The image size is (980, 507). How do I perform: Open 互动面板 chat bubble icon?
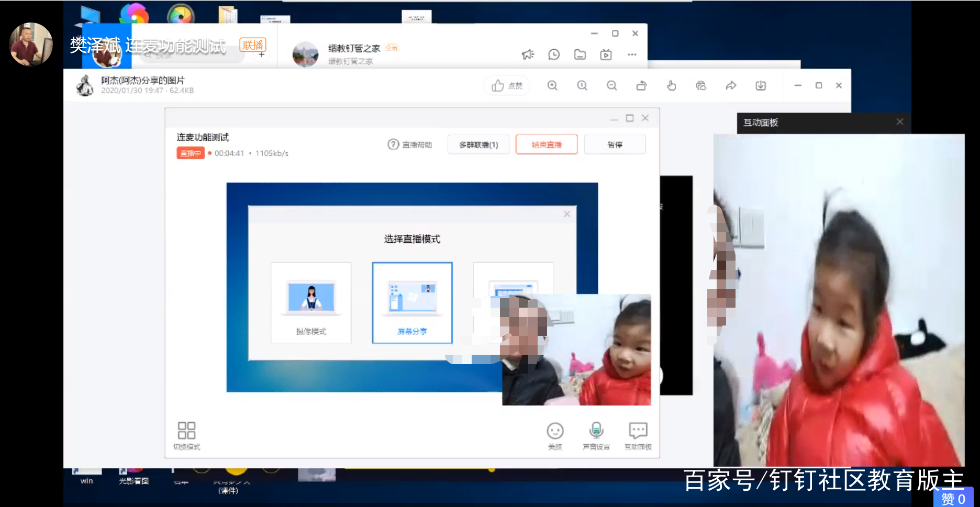638,436
